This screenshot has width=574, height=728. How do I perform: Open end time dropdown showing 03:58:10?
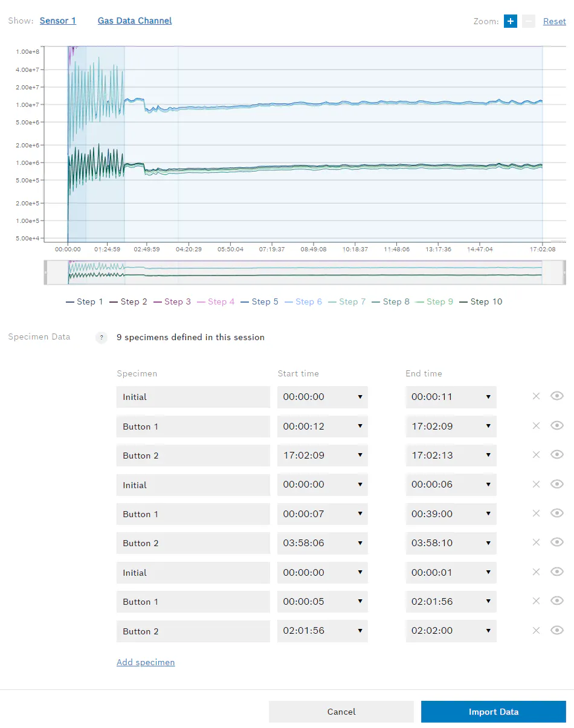click(451, 543)
